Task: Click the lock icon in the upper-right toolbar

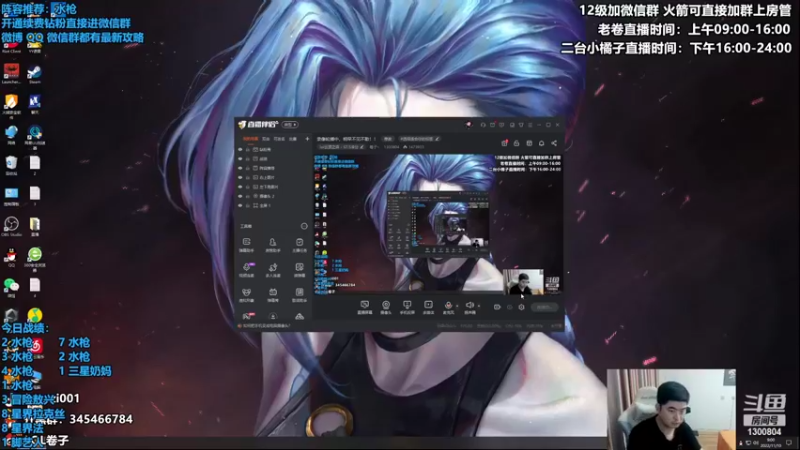Action: pyautogui.click(x=516, y=143)
